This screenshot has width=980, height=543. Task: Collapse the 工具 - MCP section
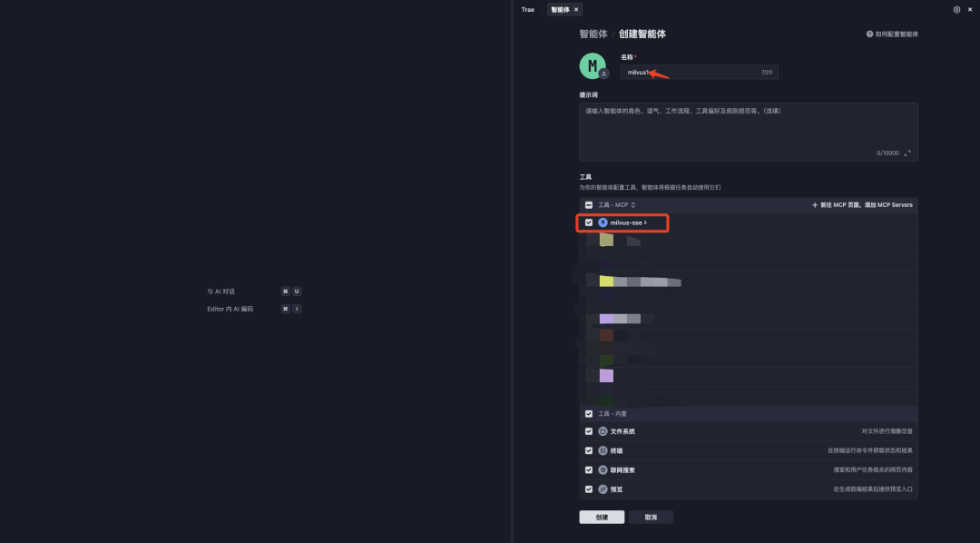click(x=588, y=204)
